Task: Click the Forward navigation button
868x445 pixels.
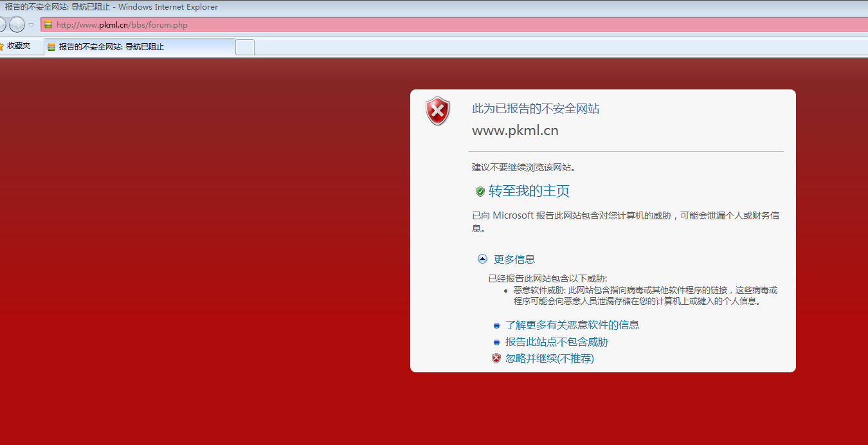Action: click(x=17, y=24)
